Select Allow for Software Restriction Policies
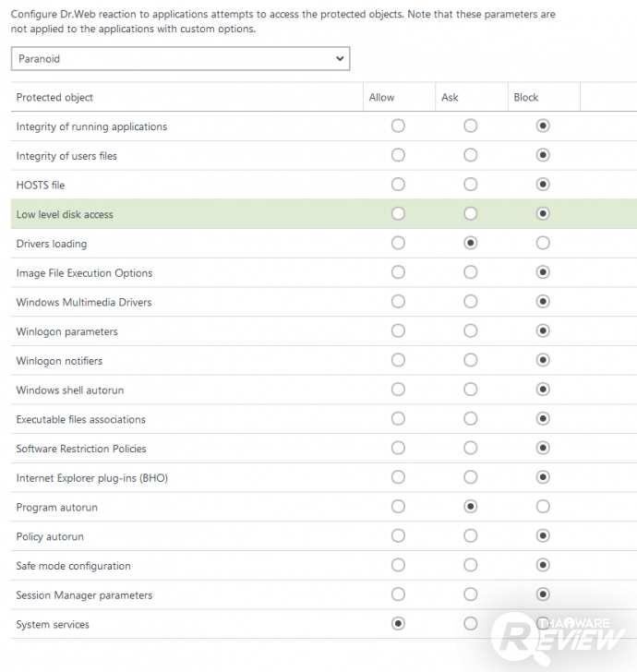This screenshot has width=637, height=672. [398, 449]
